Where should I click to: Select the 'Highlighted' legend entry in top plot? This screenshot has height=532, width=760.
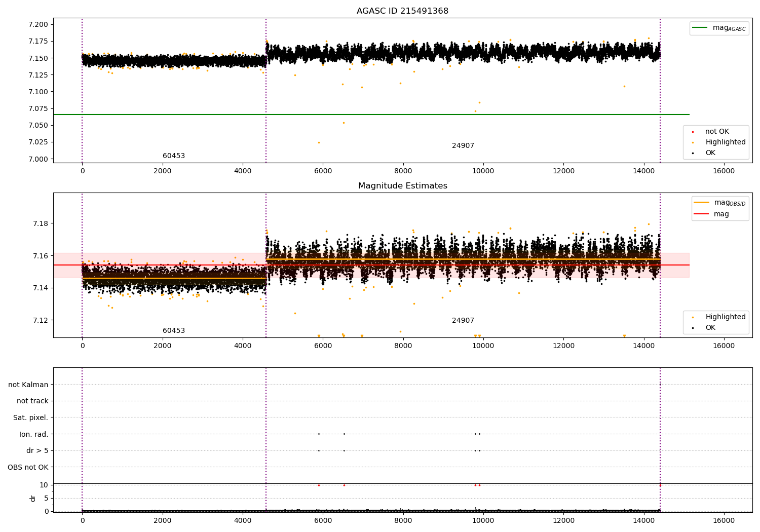725,142
